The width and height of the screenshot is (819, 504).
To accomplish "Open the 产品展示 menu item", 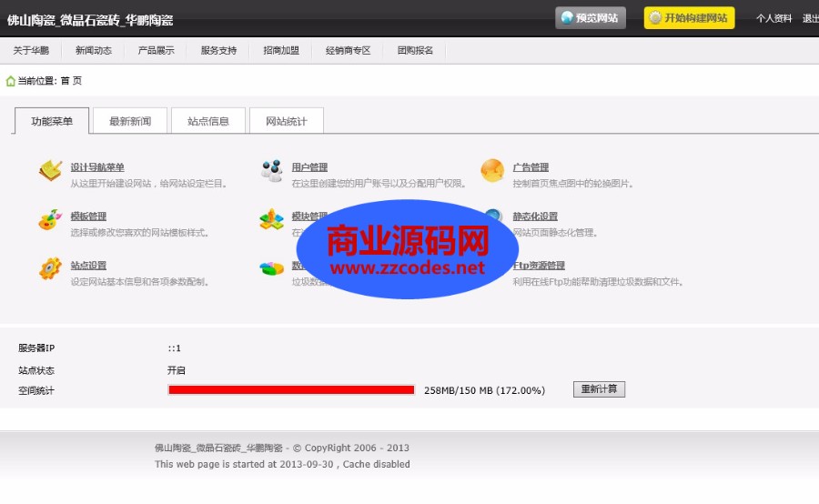I will [157, 51].
